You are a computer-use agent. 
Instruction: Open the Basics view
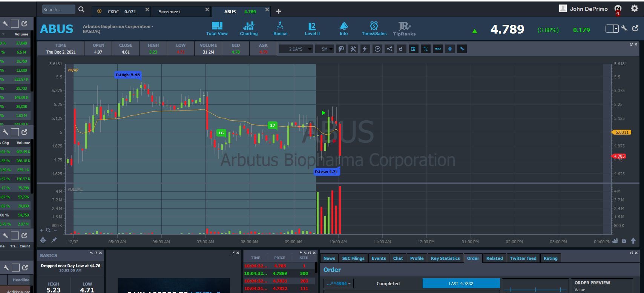coord(280,29)
